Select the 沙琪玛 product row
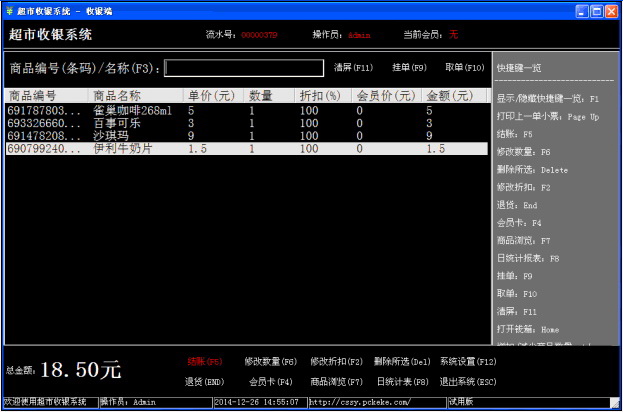The width and height of the screenshot is (623, 412). (112, 135)
